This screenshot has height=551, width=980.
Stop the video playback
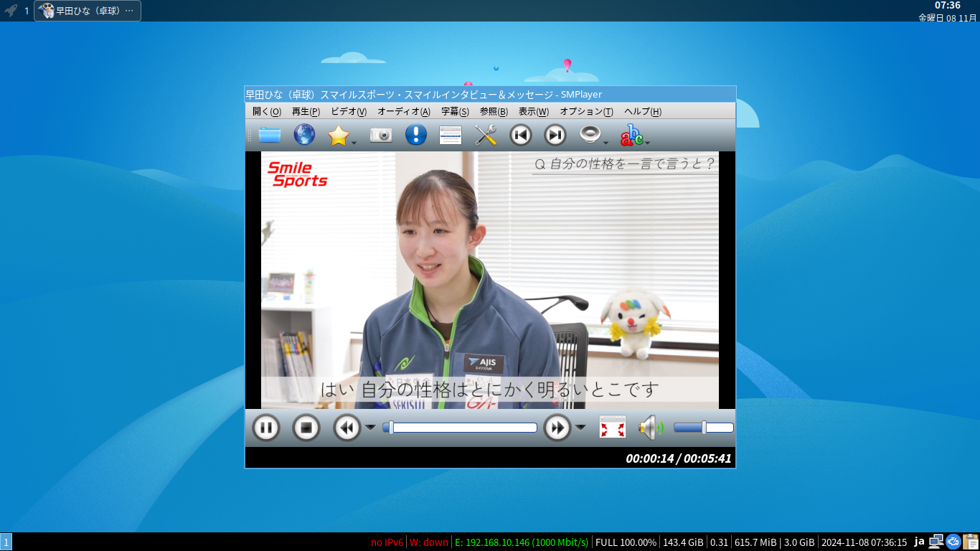(x=306, y=428)
